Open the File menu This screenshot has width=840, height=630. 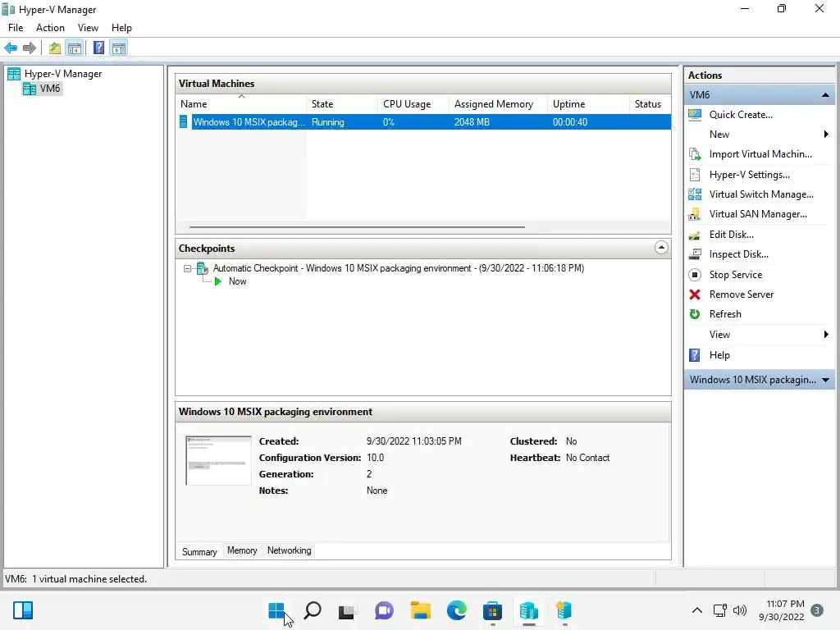(16, 28)
